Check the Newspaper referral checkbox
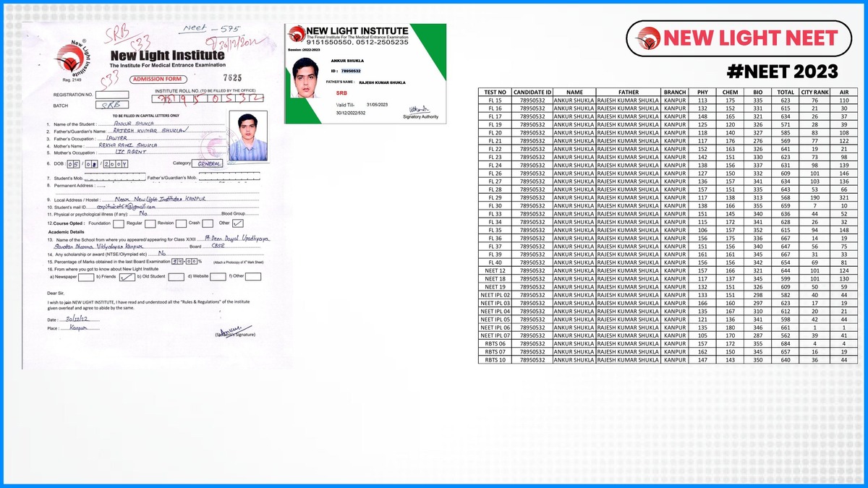Image resolution: width=868 pixels, height=488 pixels. pyautogui.click(x=85, y=276)
